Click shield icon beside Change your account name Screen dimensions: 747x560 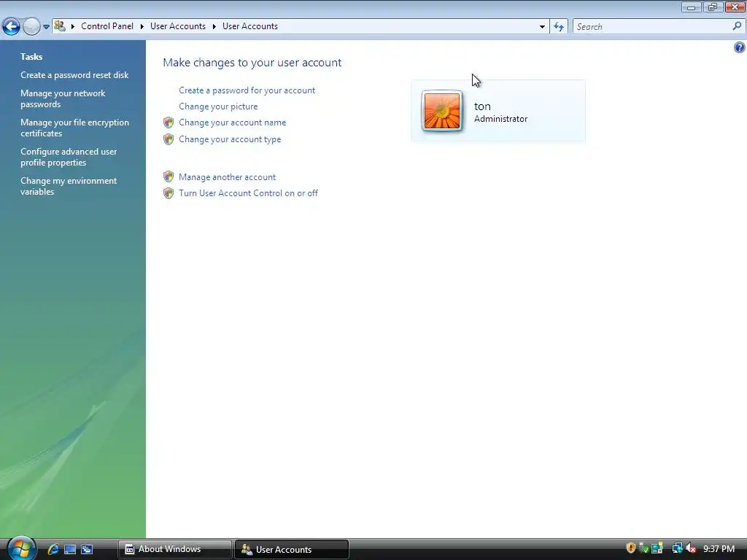[x=169, y=122]
